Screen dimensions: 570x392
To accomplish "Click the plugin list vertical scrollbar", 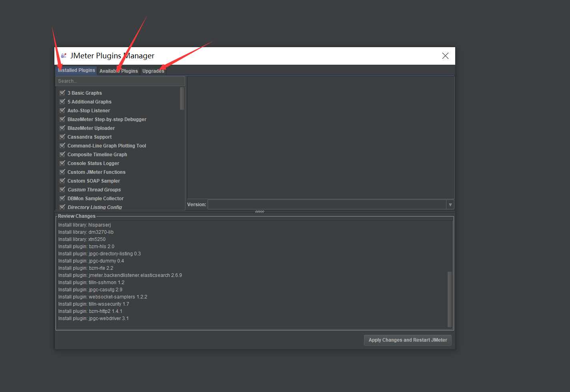I will (182, 98).
